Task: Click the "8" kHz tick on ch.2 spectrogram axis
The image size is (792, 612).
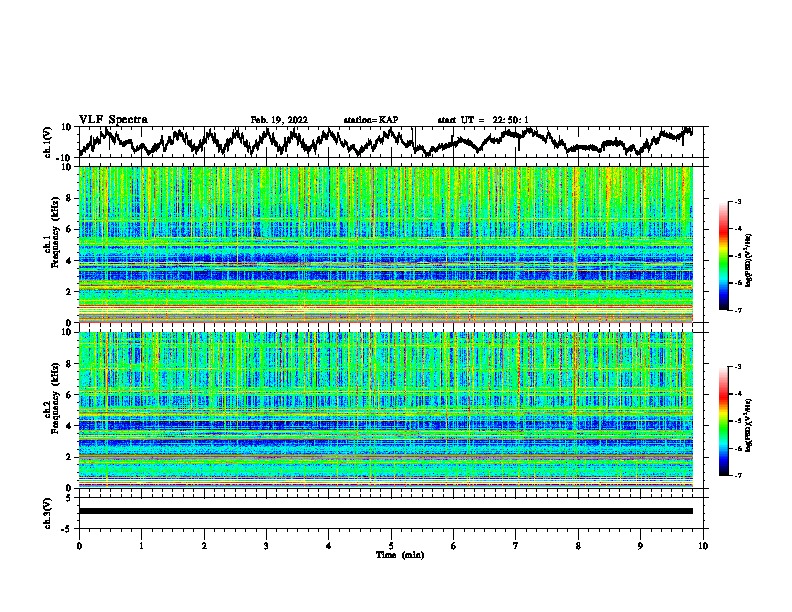Action: (69, 364)
